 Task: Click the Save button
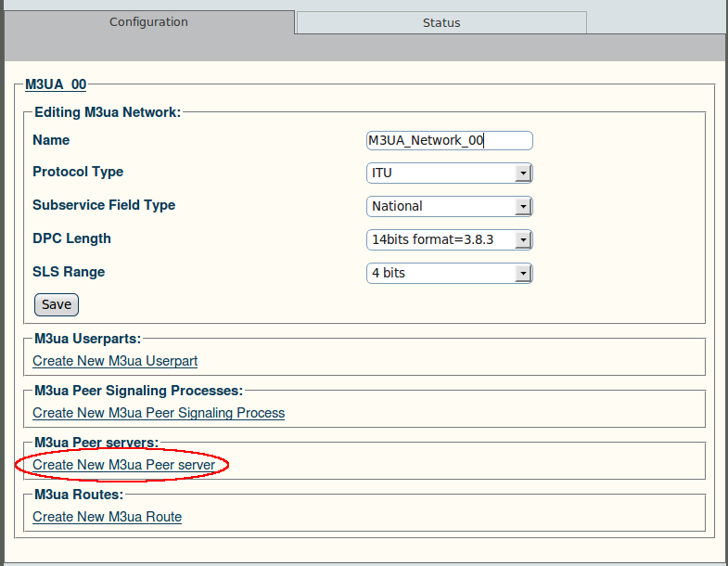point(57,304)
